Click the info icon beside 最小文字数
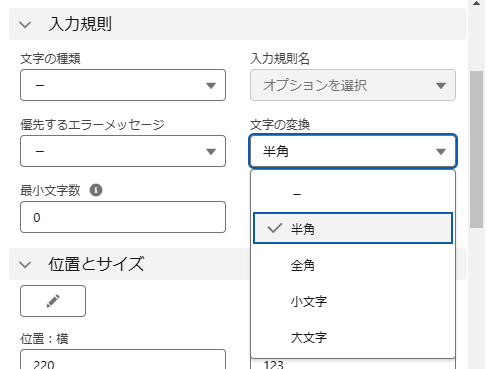This screenshot has width=499, height=369. pyautogui.click(x=96, y=190)
